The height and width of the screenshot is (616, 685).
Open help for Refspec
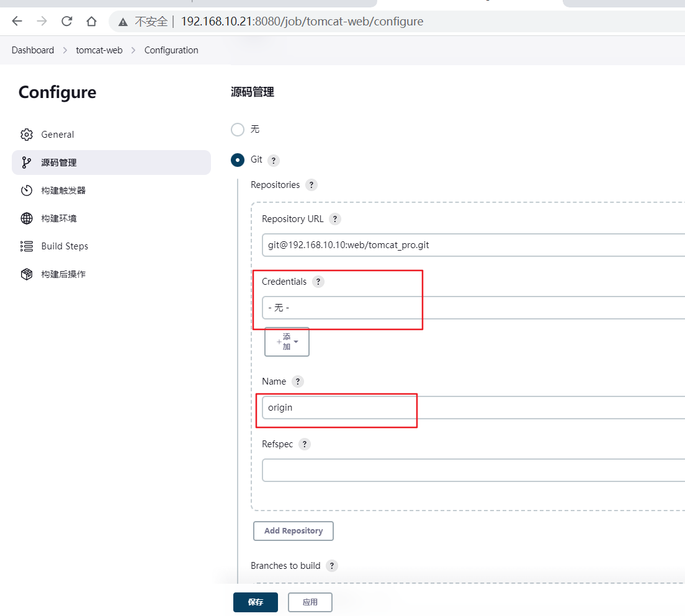tap(305, 444)
